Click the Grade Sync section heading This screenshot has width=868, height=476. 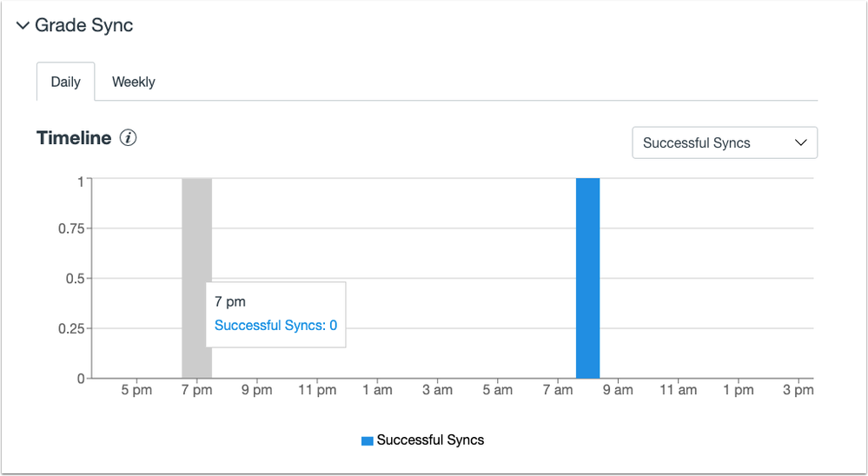83,26
